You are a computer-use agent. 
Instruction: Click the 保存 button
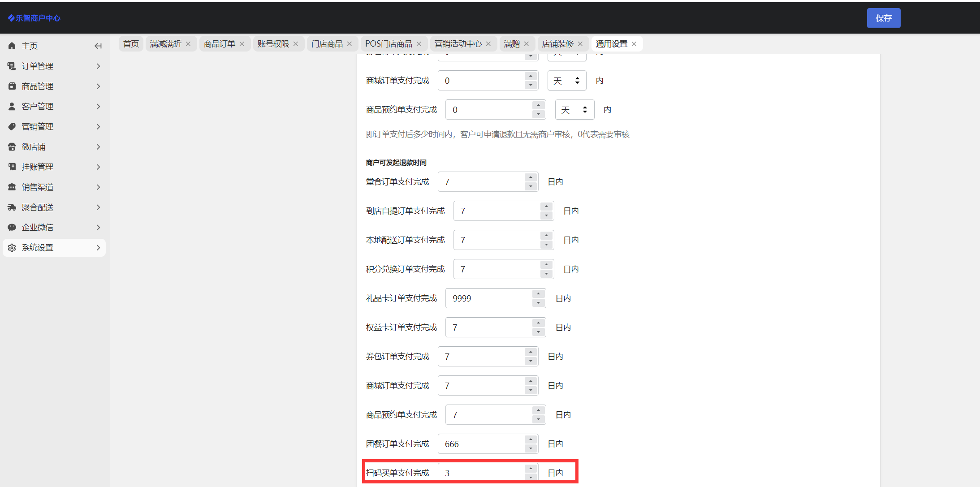(x=883, y=18)
